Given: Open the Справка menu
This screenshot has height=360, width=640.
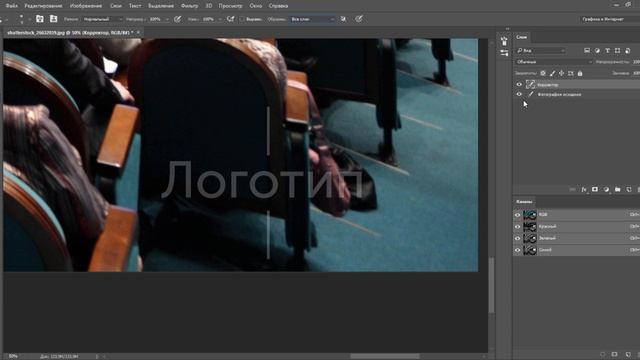Looking at the screenshot, I should pyautogui.click(x=278, y=6).
